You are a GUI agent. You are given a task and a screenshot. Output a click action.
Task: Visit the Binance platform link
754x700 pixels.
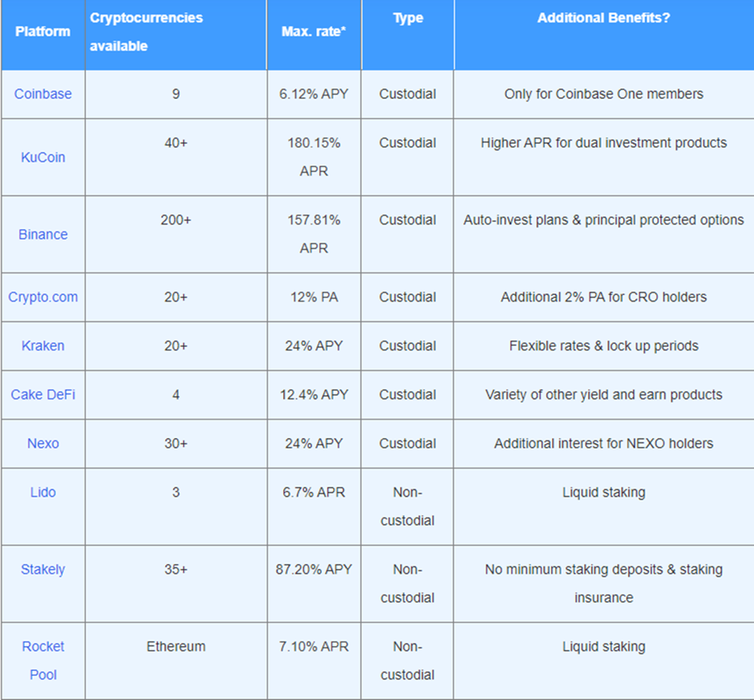43,235
